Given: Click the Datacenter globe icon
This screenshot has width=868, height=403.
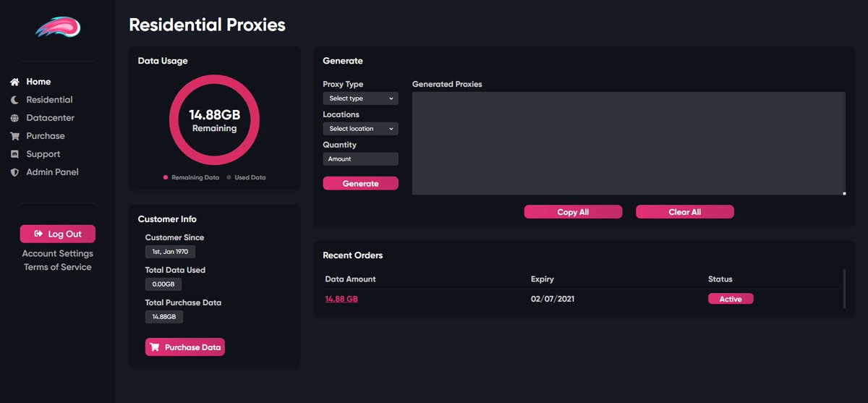Looking at the screenshot, I should tap(14, 118).
